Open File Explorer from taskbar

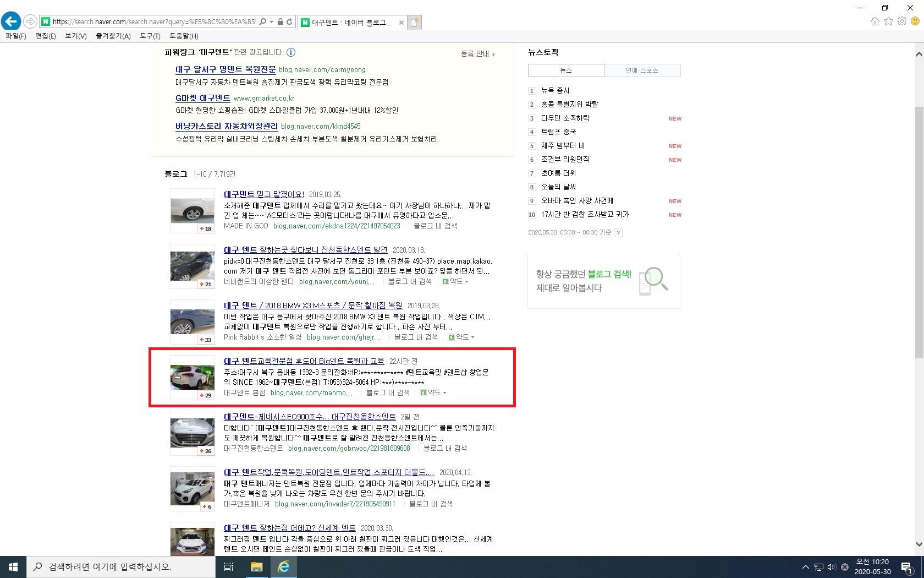point(256,567)
